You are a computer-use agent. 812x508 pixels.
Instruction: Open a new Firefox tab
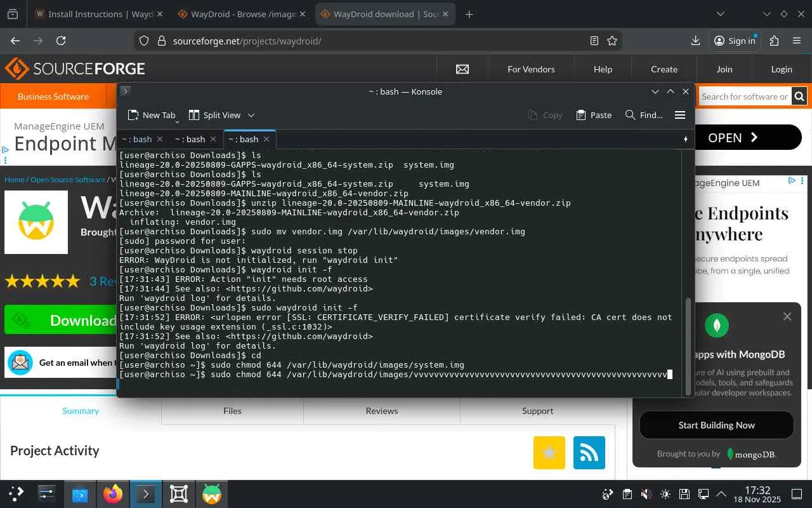tap(469, 14)
